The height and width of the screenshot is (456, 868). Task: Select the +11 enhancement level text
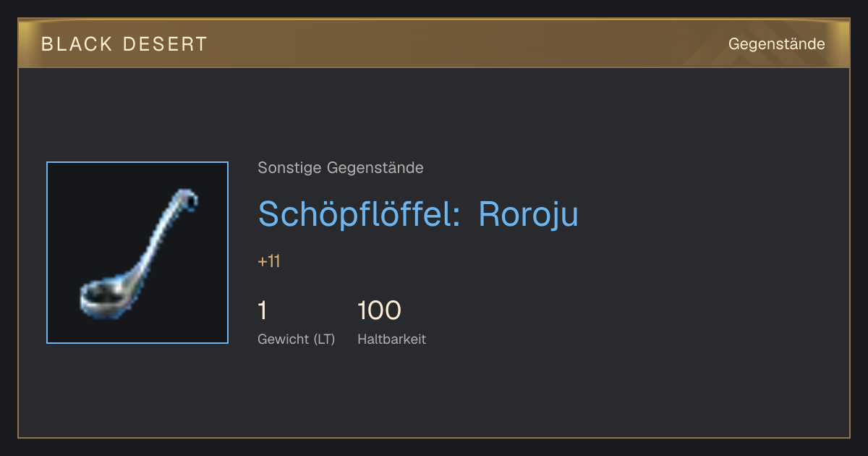(269, 261)
